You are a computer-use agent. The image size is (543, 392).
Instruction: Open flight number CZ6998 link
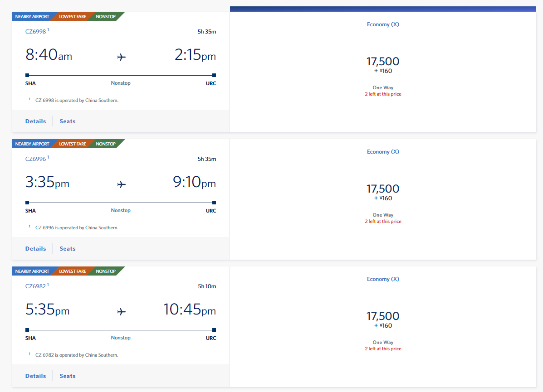[36, 31]
